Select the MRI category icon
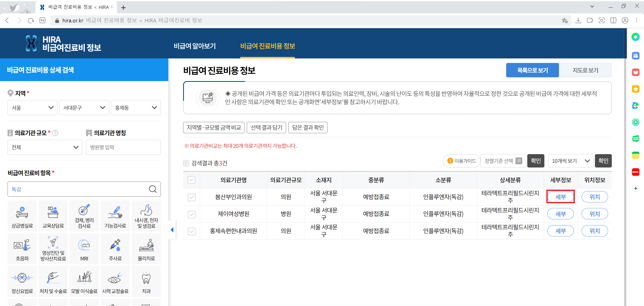 click(84, 248)
